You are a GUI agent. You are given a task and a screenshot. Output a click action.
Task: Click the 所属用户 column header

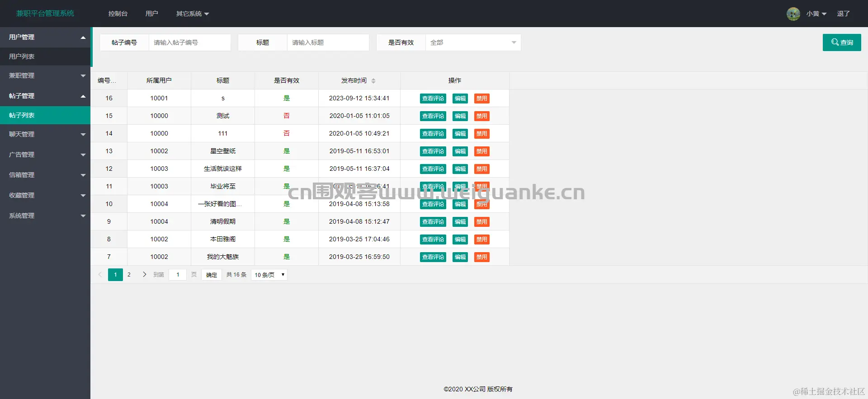click(x=159, y=80)
